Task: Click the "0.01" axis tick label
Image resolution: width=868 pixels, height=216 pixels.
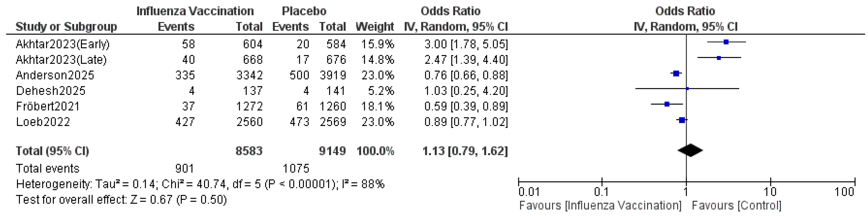Action: (x=529, y=192)
